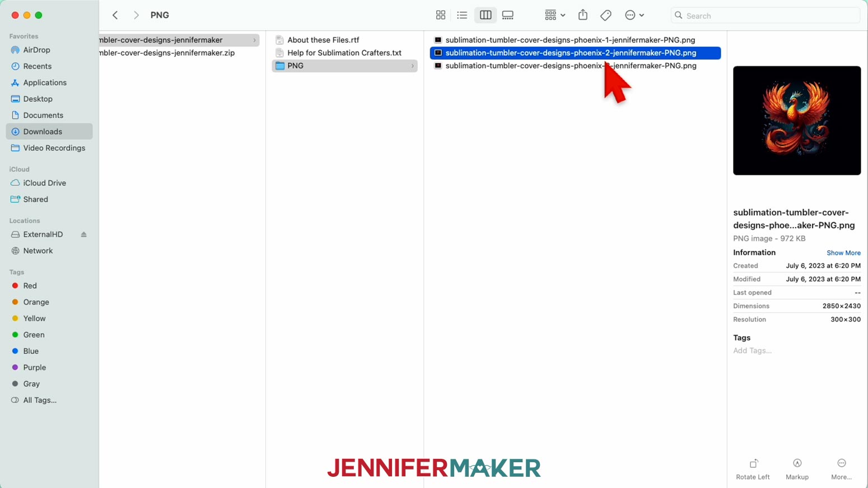The image size is (868, 488).
Task: Click the Add Tags… field
Action: (752, 351)
